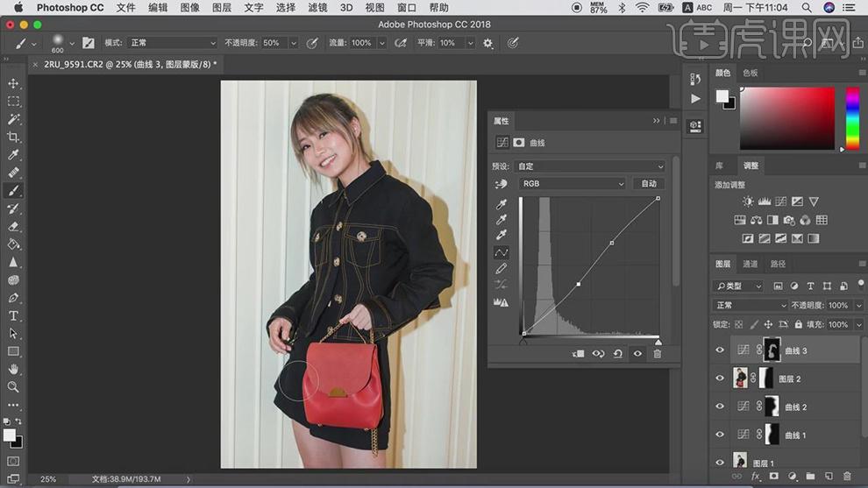Add a Brightness/Contrast adjustment
The image size is (868, 488).
(748, 202)
